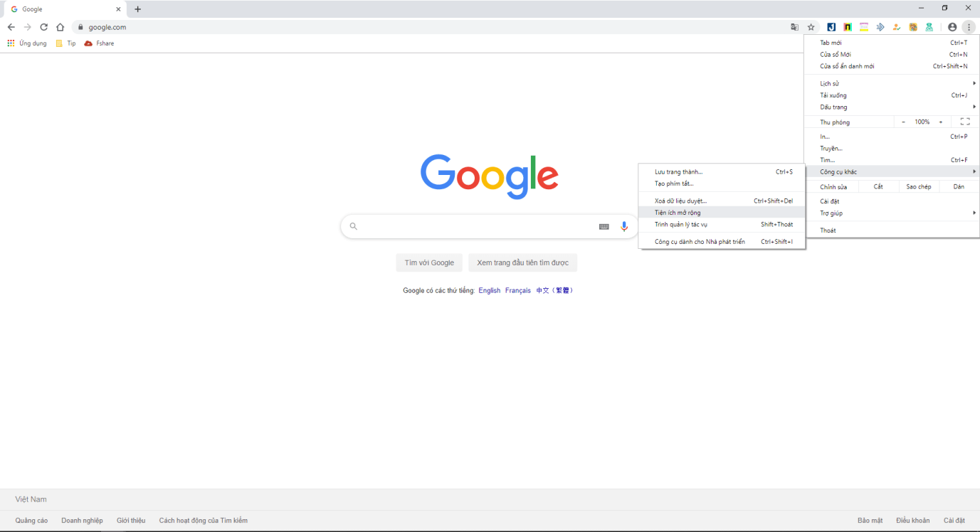Open Bảo mật footer link

(x=870, y=521)
